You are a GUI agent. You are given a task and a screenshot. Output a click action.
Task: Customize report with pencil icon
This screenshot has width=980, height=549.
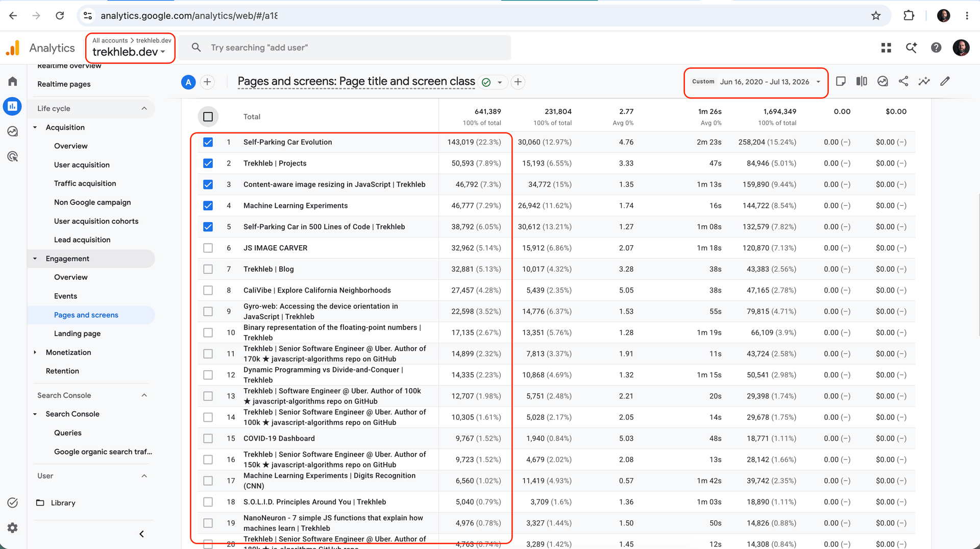pos(945,81)
